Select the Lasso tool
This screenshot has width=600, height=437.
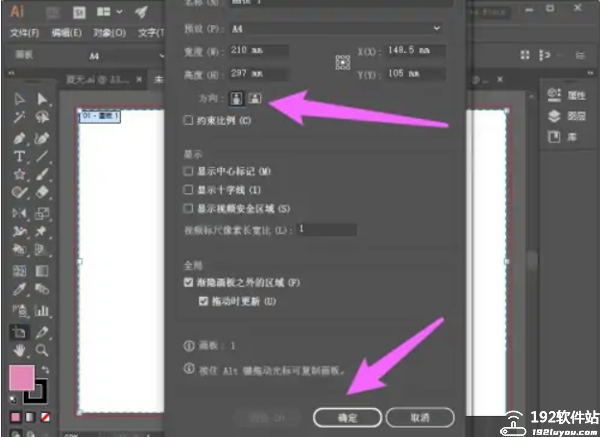42,117
